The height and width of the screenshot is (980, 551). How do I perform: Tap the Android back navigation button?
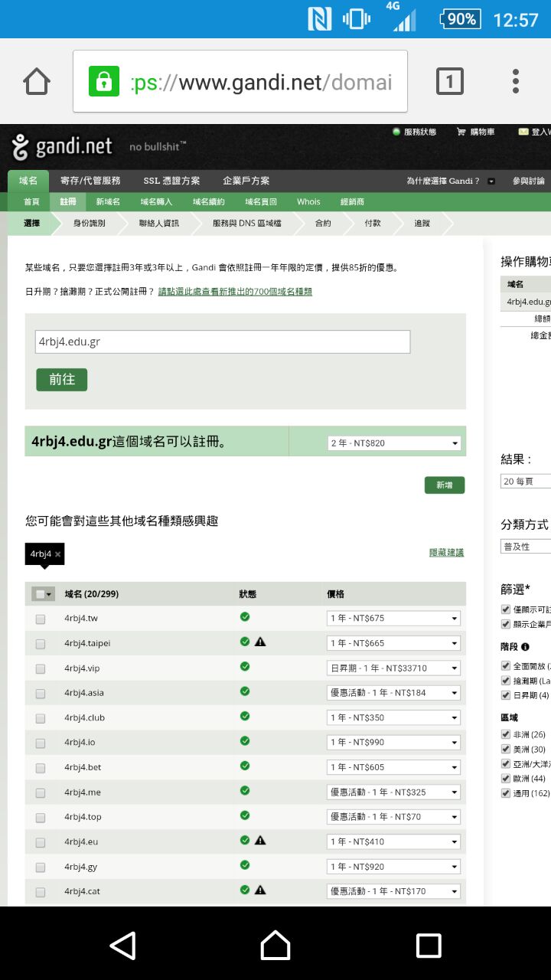point(122,946)
